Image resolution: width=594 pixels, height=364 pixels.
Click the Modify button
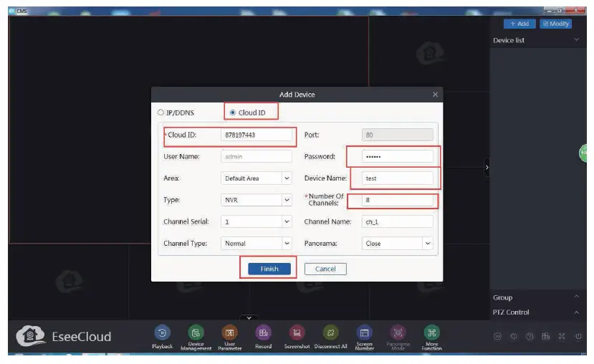pos(556,24)
